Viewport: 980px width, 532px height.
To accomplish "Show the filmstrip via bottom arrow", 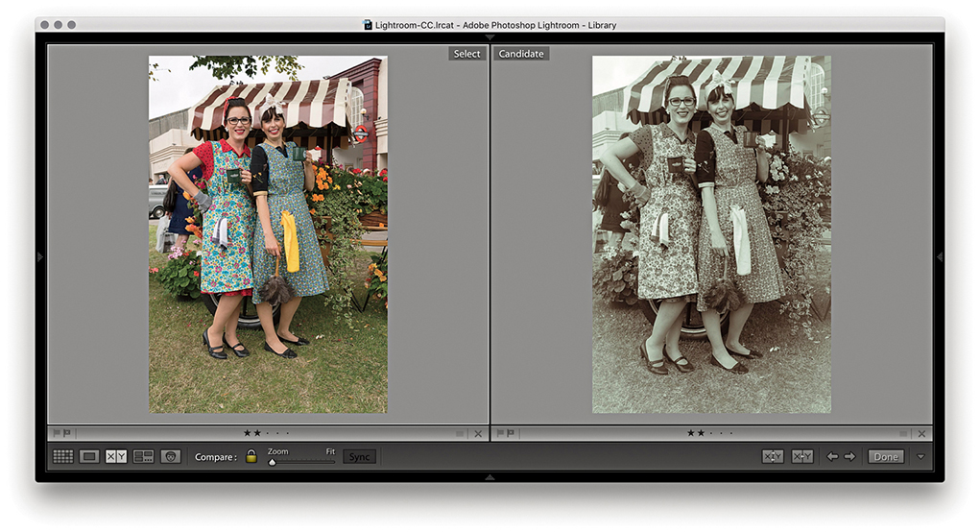I will pyautogui.click(x=490, y=476).
